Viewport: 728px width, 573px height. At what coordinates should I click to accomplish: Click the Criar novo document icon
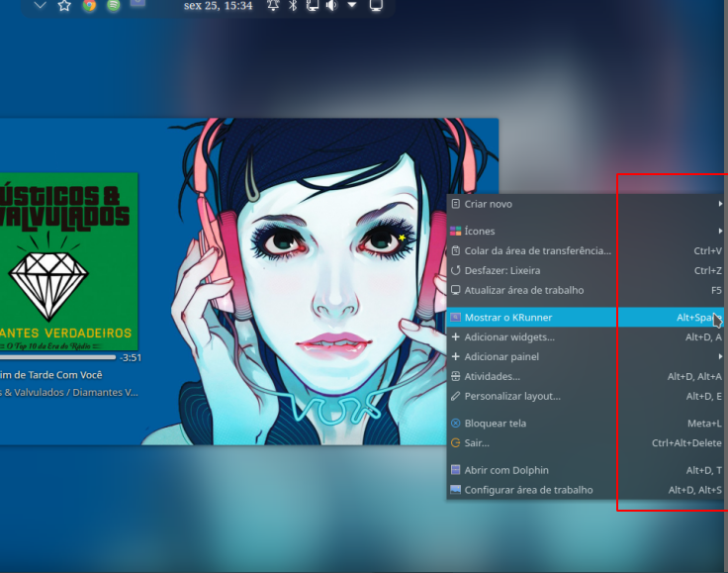(456, 204)
